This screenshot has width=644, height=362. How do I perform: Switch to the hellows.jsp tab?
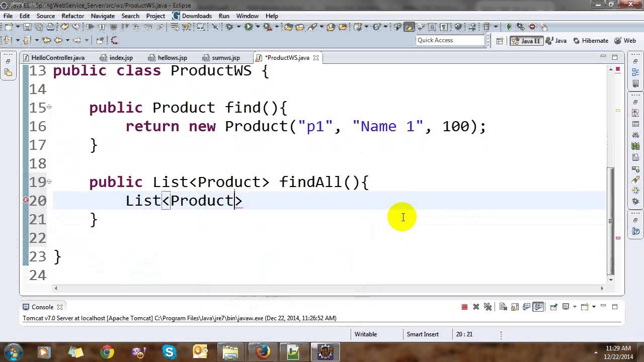168,58
